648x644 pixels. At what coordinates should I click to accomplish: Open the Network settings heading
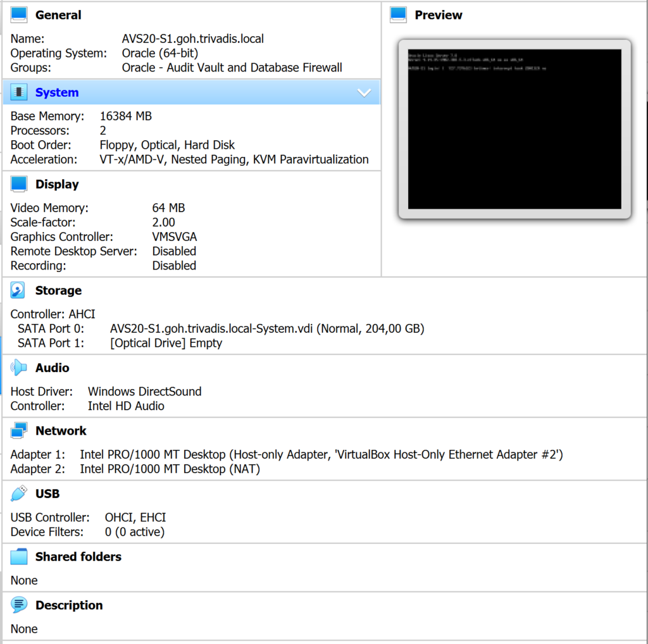click(61, 431)
